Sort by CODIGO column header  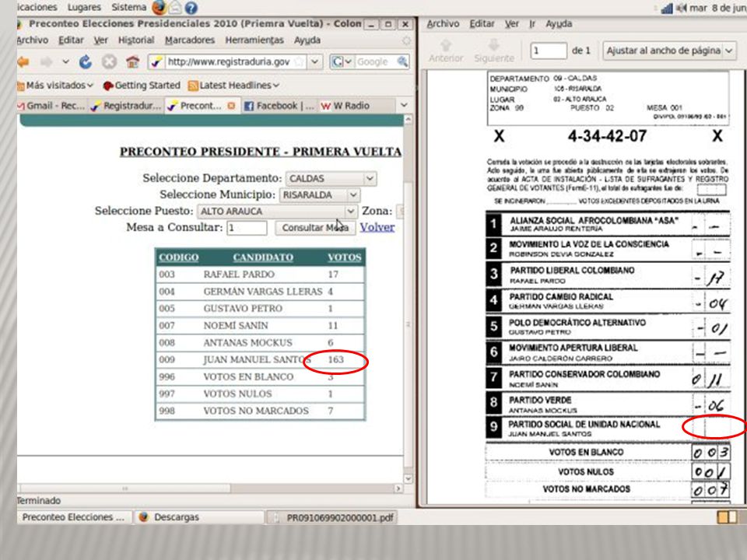point(179,257)
